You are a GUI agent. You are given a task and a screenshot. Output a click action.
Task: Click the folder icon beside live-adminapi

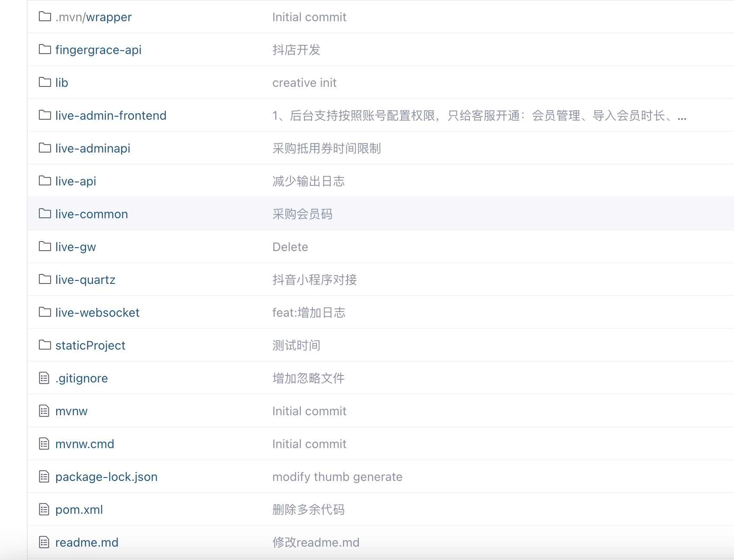(x=45, y=148)
